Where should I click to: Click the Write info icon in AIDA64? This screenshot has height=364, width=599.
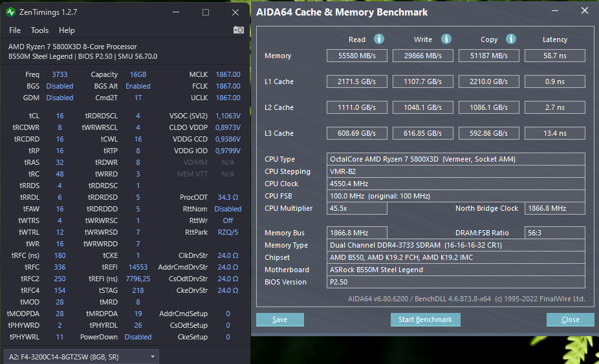446,39
